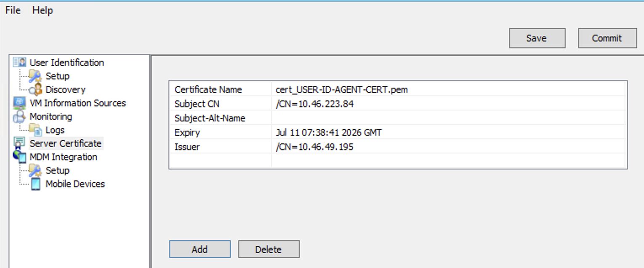Click the Logs folder icon
Image resolution: width=644 pixels, height=268 pixels.
[x=35, y=130]
